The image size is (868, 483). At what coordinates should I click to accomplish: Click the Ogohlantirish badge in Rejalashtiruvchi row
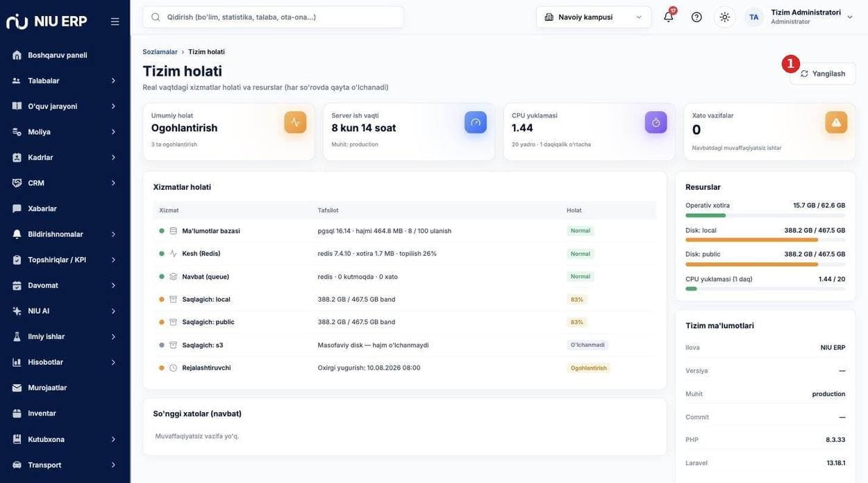pos(588,368)
